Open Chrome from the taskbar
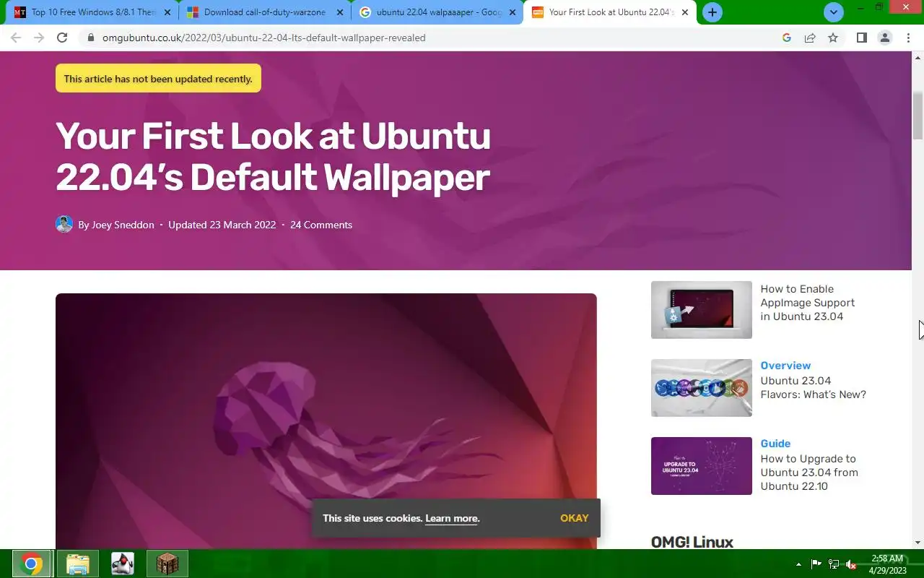The height and width of the screenshot is (578, 924). [x=31, y=564]
